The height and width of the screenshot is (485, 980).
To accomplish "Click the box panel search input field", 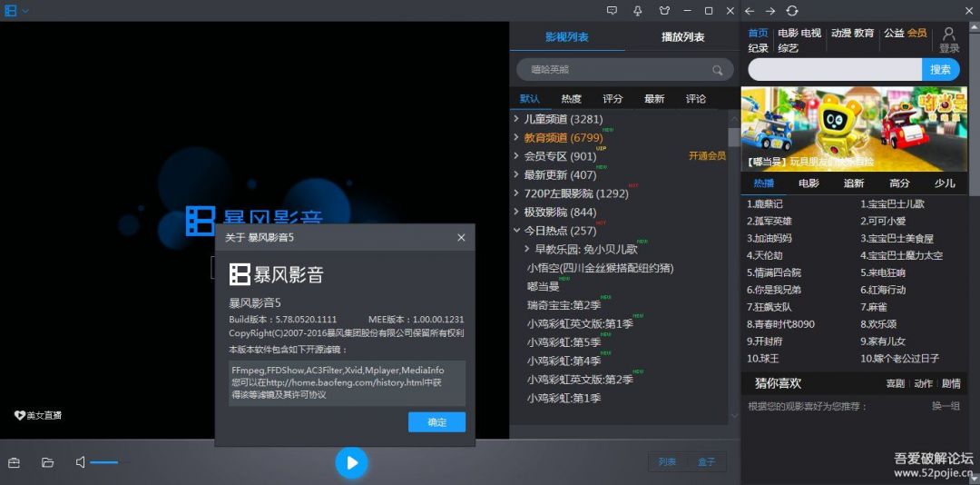I will 835,69.
